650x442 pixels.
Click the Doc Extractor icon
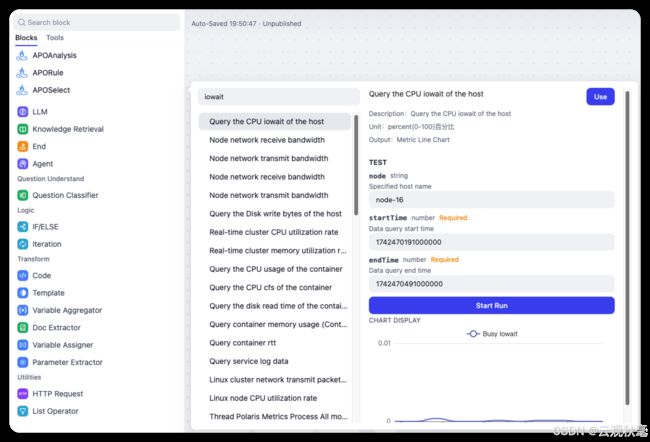(23, 328)
